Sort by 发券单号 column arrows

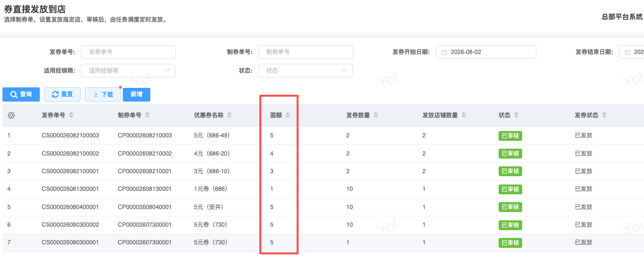pos(71,115)
